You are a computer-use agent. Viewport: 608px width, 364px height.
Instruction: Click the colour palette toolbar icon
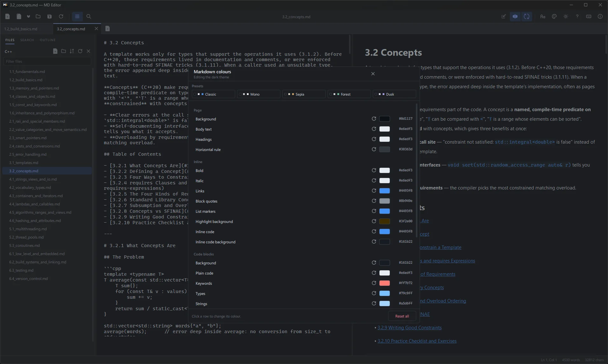point(554,17)
